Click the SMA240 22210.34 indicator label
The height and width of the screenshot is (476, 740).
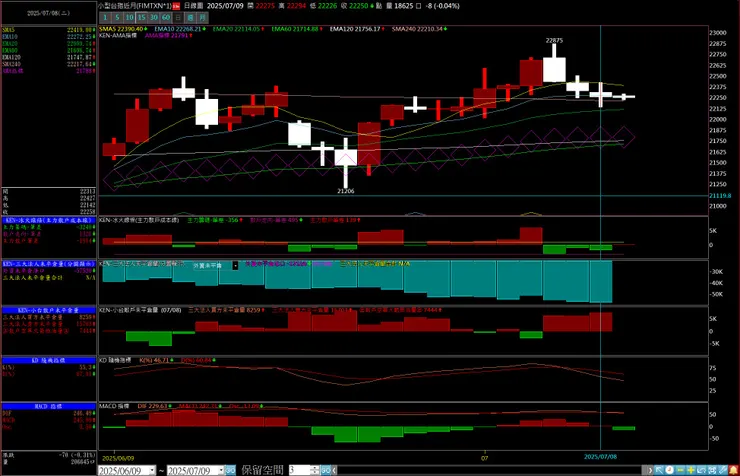[x=419, y=29]
